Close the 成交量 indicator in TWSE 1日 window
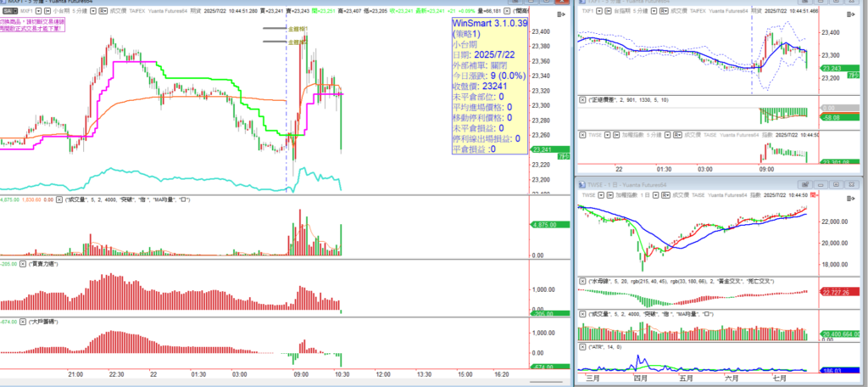Screen dimensions: 868x387 (x=582, y=314)
